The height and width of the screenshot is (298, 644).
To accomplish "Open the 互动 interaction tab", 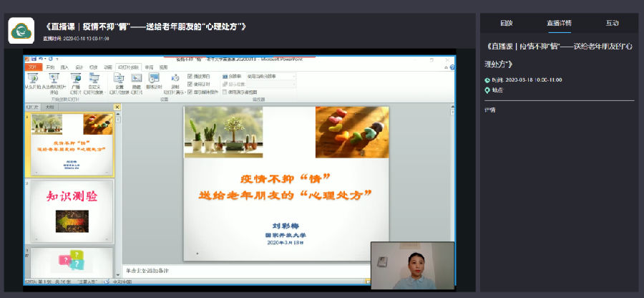I will click(613, 23).
